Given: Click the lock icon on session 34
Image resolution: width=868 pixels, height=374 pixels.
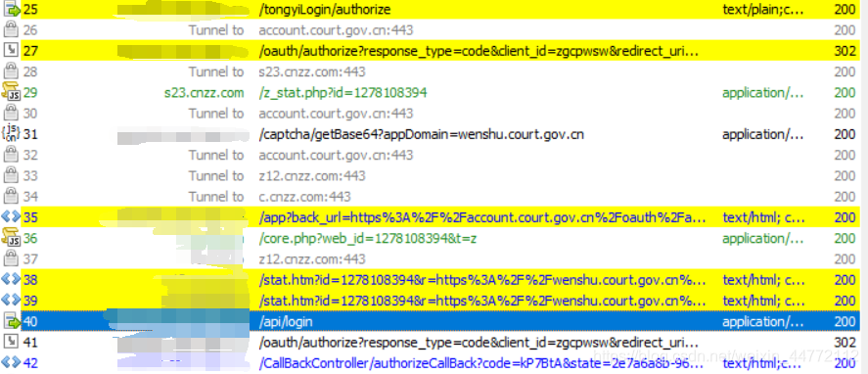Looking at the screenshot, I should 11,196.
